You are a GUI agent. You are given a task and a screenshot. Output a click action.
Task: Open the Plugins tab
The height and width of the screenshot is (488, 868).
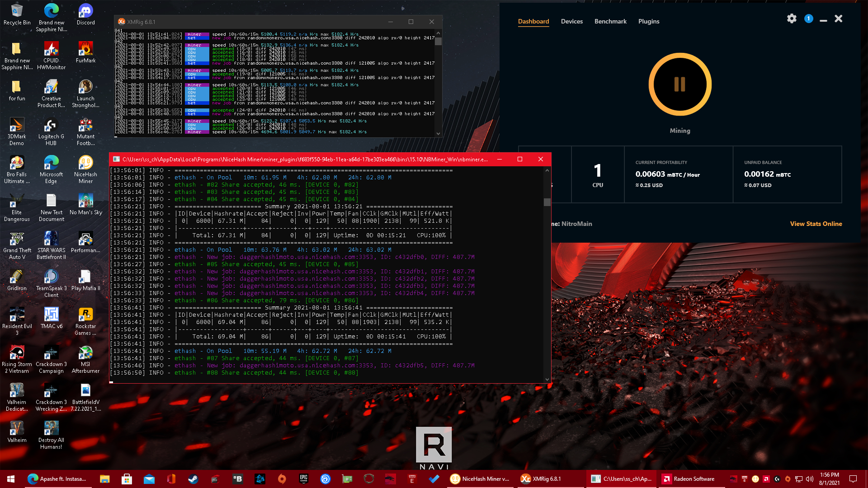[649, 21]
